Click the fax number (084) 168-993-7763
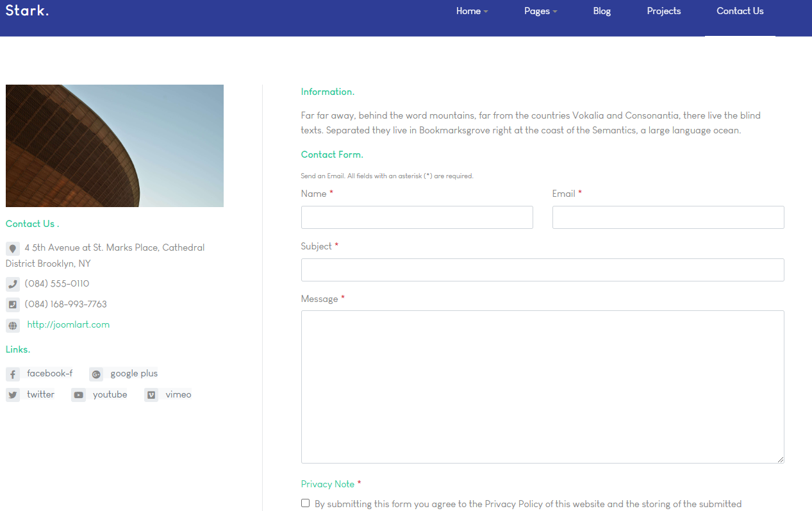The image size is (812, 511). pyautogui.click(x=66, y=304)
